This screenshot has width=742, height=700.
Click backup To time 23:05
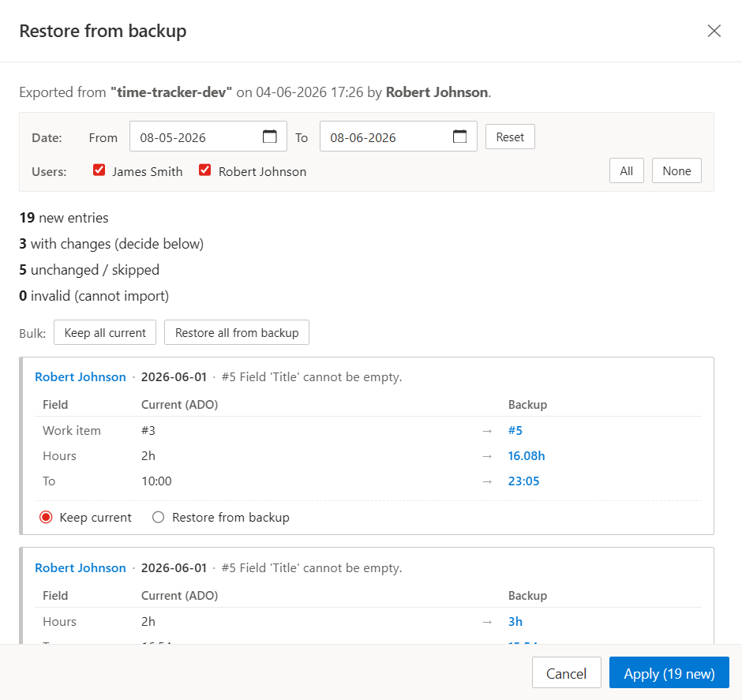(x=523, y=481)
